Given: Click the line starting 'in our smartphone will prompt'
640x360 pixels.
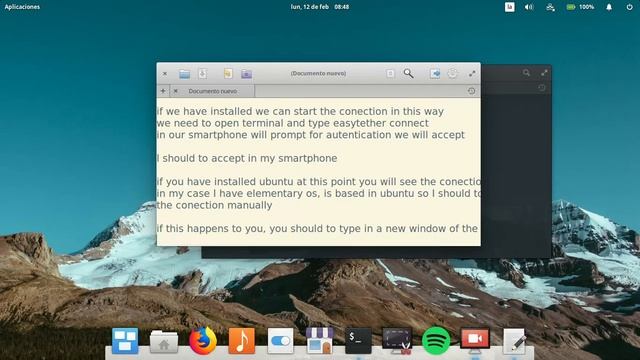Looking at the screenshot, I should [311, 135].
